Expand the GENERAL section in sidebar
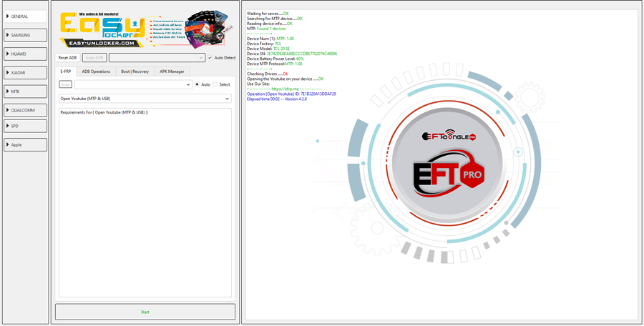Screen dimensions: 644x326 pyautogui.click(x=26, y=16)
